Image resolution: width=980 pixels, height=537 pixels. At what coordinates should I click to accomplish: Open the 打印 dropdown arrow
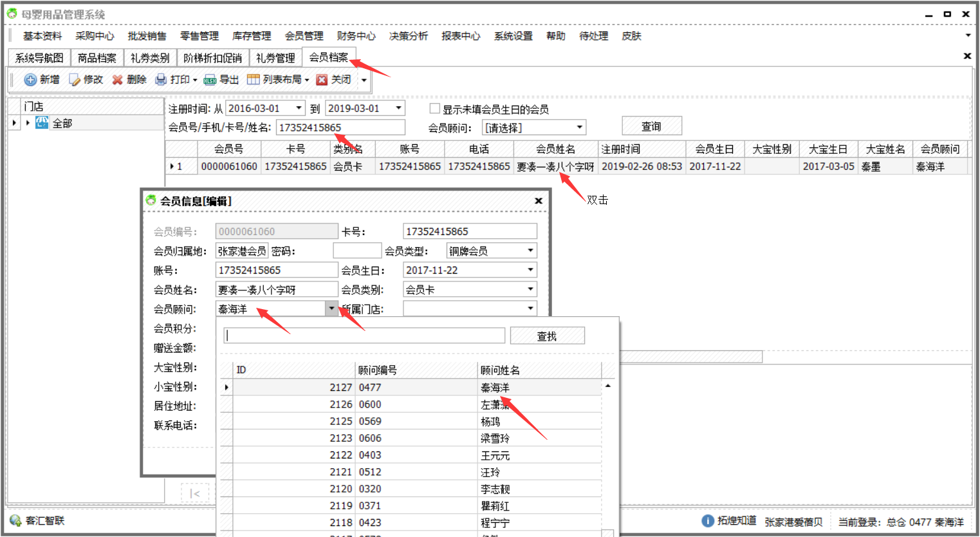click(195, 80)
